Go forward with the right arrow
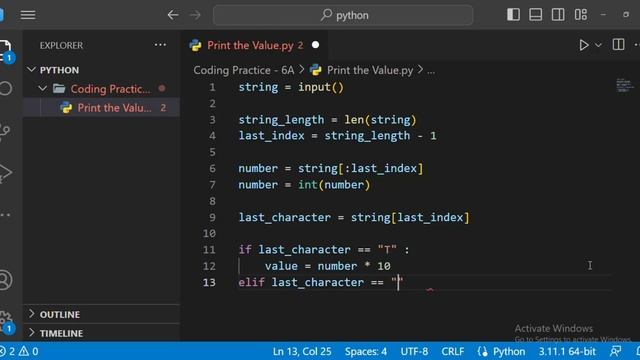640x360 pixels. (196, 15)
